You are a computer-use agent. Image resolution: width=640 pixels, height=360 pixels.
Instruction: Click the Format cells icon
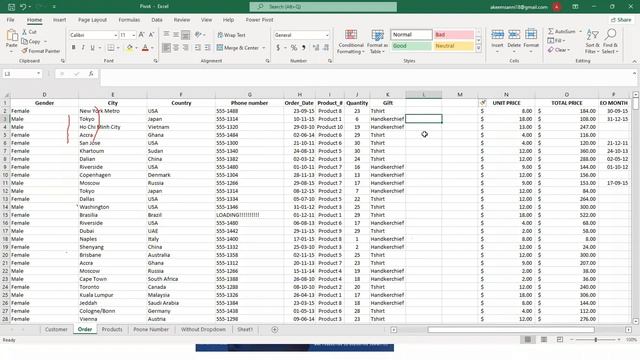[531, 35]
